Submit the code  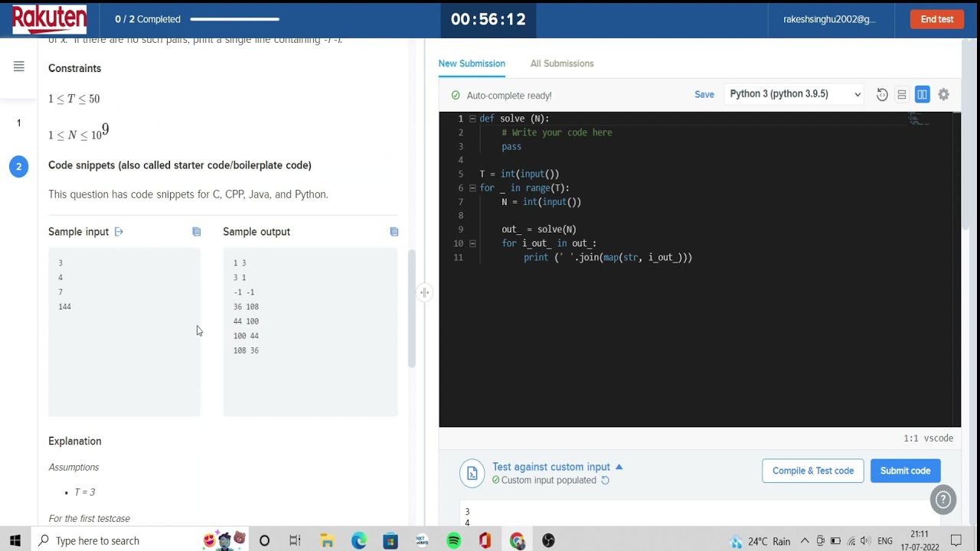point(905,471)
